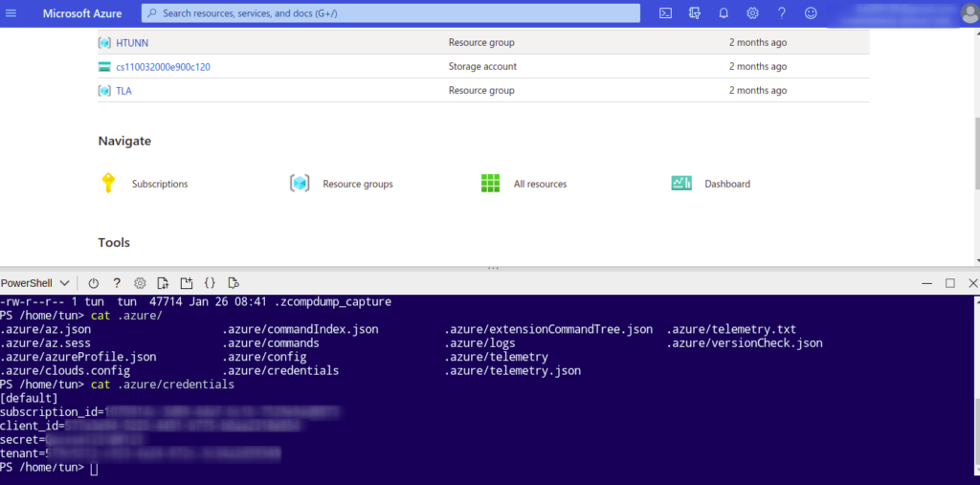980x485 pixels.
Task: Open Cloud Shell help question mark
Action: [x=117, y=283]
